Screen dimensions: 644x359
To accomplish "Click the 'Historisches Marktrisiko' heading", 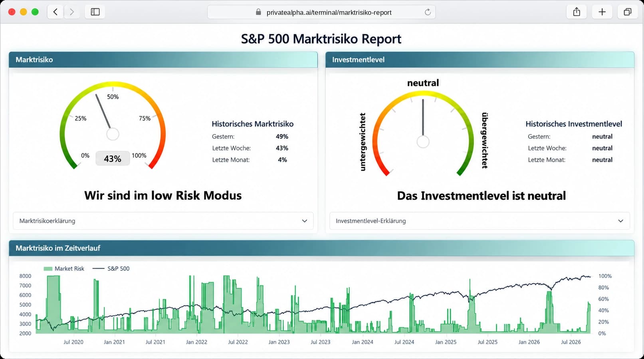I will click(x=253, y=124).
